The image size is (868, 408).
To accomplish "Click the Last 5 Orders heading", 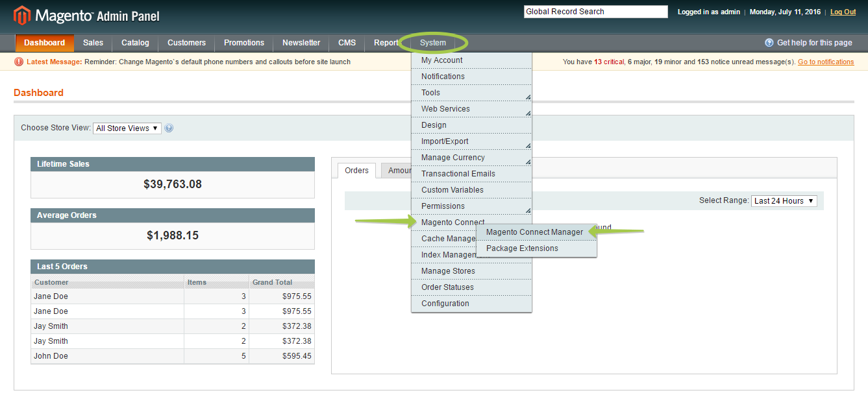I will (x=62, y=267).
